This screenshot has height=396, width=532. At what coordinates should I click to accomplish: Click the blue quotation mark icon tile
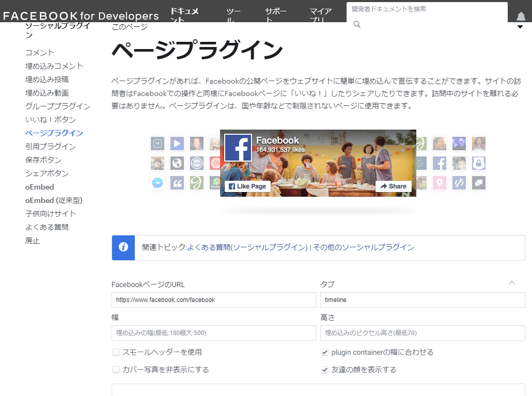click(177, 183)
